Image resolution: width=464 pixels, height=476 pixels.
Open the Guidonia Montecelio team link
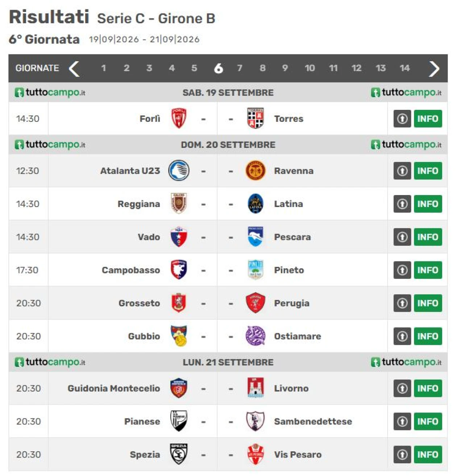(x=114, y=388)
